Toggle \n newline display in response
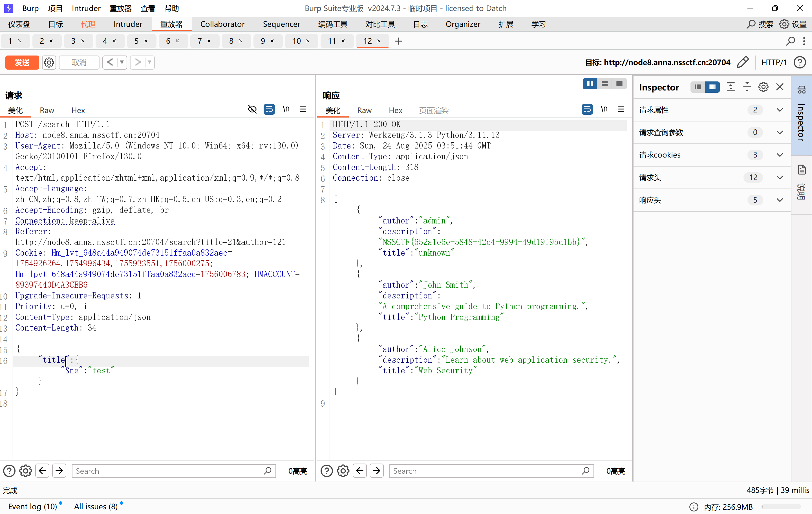The image size is (812, 514). pos(604,109)
